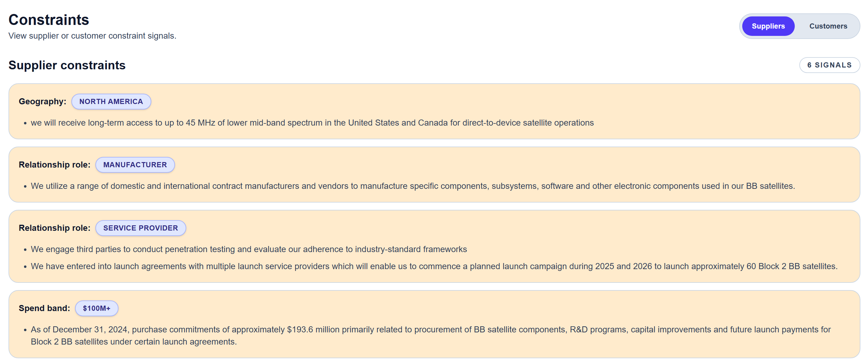The image size is (868, 364).
Task: Select the MANUFACTURER role tag
Action: pos(135,165)
